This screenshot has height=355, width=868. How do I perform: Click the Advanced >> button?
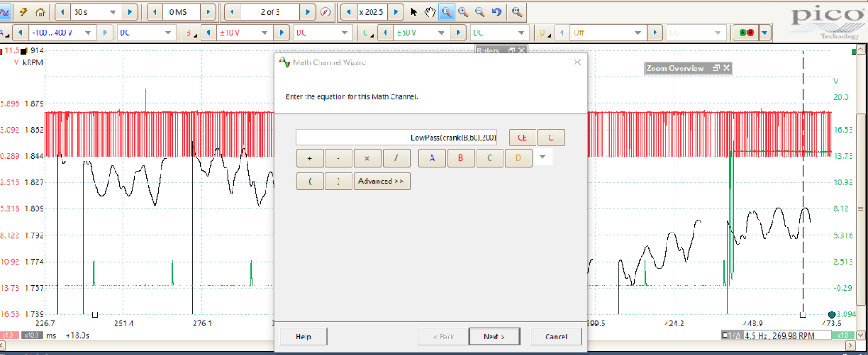(x=381, y=181)
